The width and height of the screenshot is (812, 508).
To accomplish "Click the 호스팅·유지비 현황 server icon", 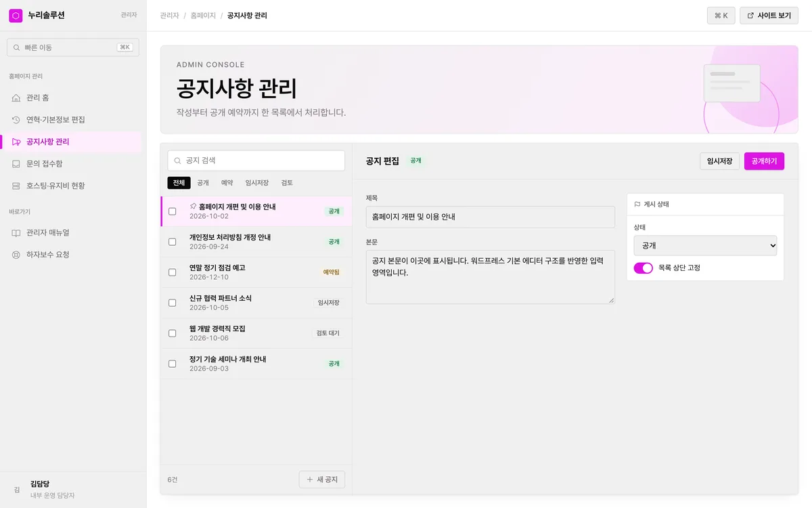I will [x=16, y=186].
